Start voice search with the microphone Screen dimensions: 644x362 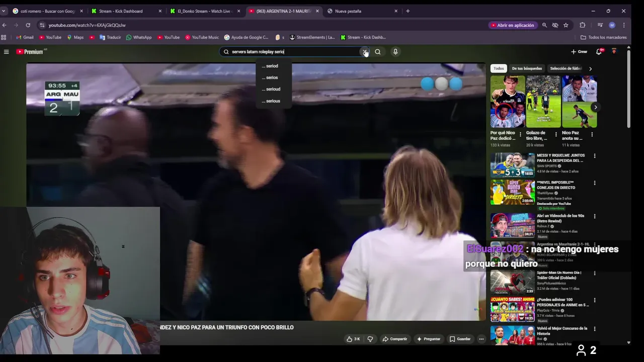click(x=395, y=52)
